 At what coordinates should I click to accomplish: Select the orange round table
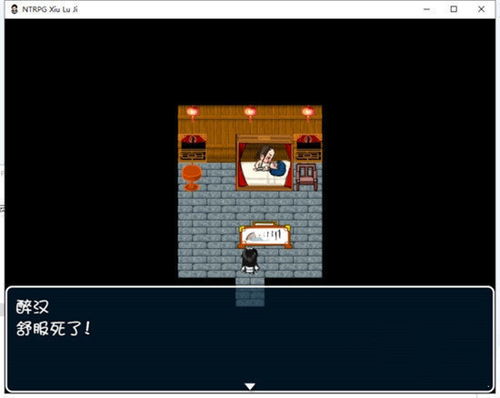[x=192, y=177]
